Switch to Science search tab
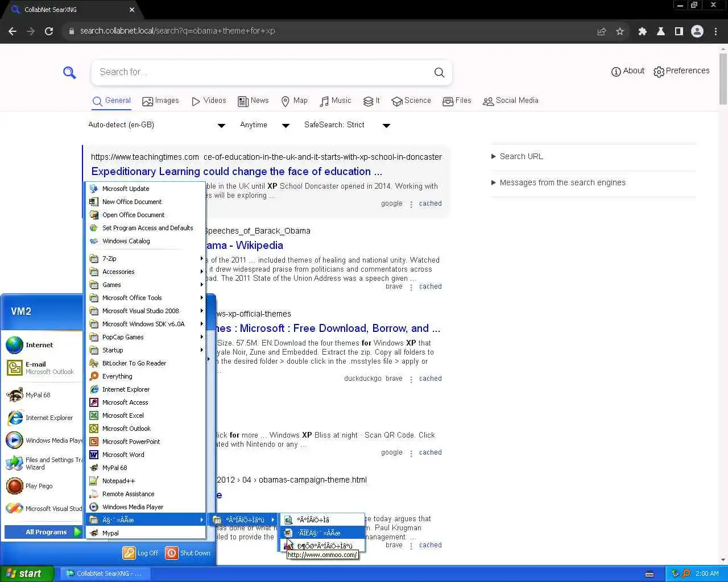This screenshot has height=582, width=728. [411, 101]
